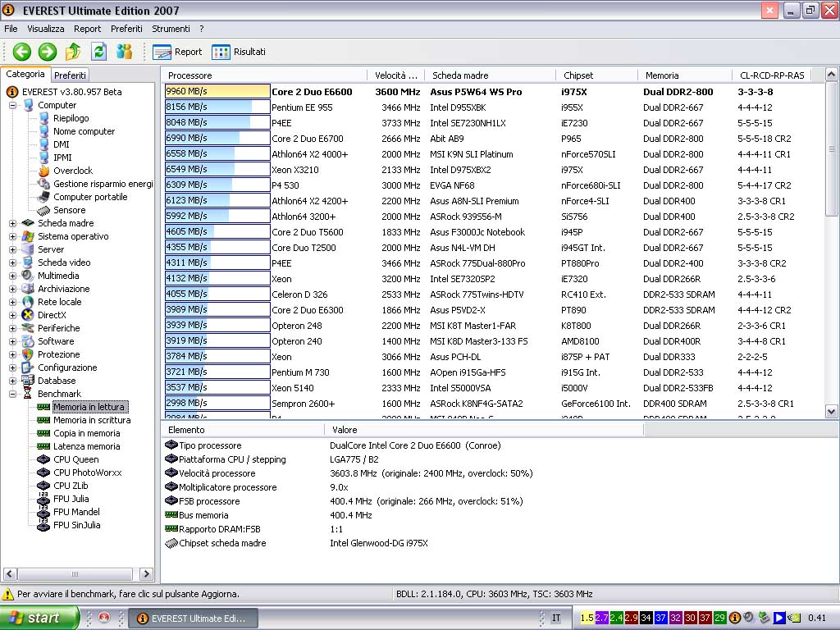This screenshot has height=630, width=840.
Task: Click the Risultati button in the toolbar
Action: (239, 52)
